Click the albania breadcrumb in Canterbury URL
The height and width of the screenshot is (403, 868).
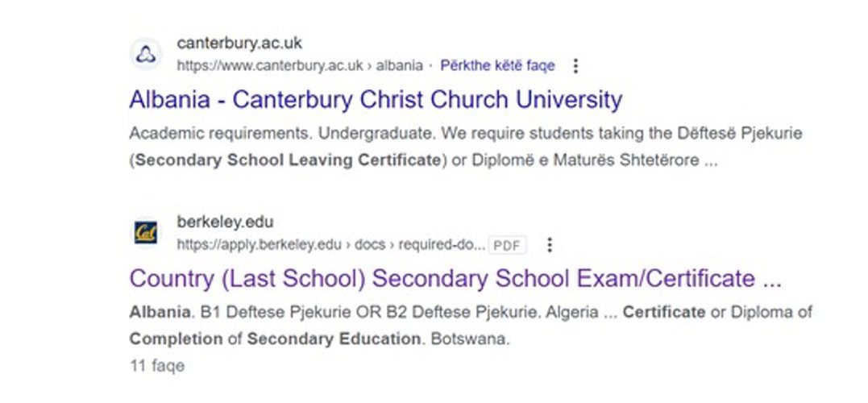tap(399, 66)
